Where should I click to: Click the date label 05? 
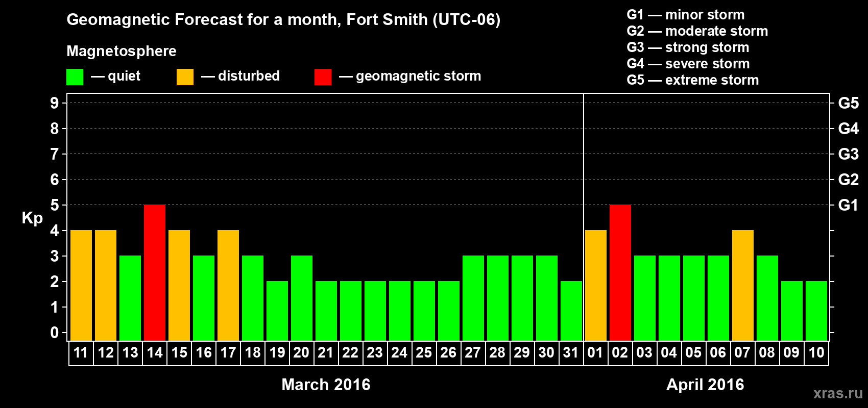pos(694,352)
